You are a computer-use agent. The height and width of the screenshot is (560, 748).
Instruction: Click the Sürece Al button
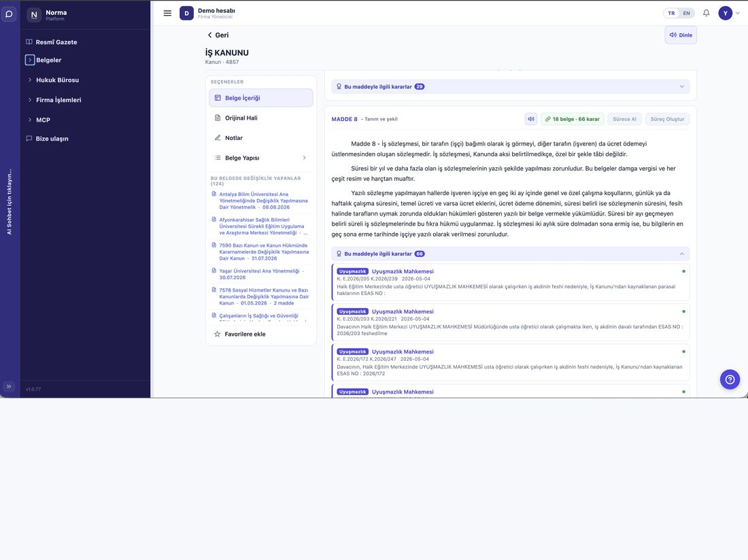point(624,119)
